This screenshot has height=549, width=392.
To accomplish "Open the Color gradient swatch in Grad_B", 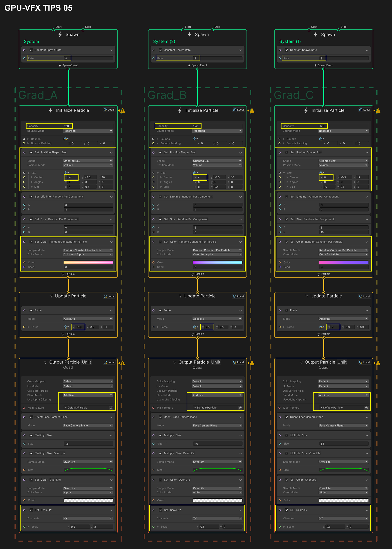I will point(217,262).
